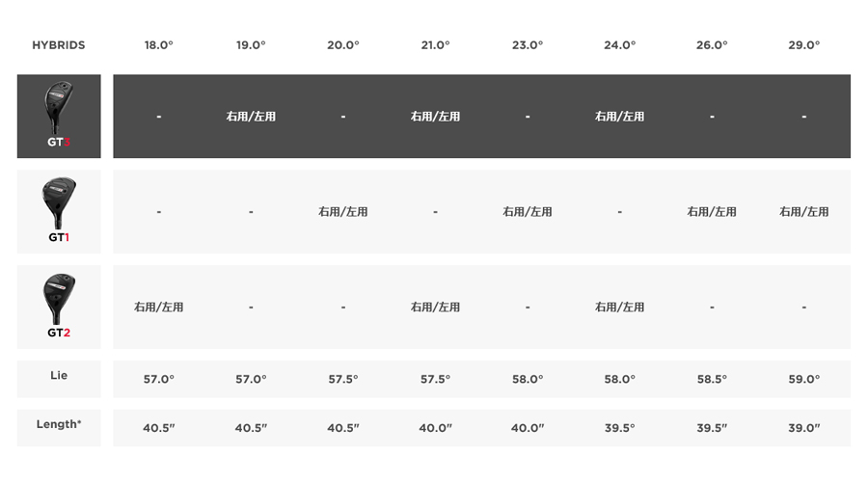Select the 29.0° loft column header
The width and height of the screenshot is (868, 482).
[x=804, y=45]
